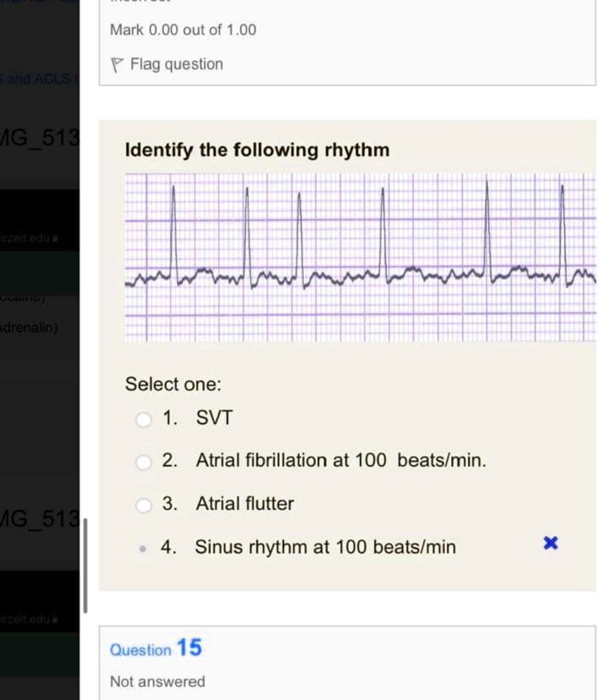600x700 pixels.
Task: Click the 'Not answered' status text
Action: click(x=158, y=682)
